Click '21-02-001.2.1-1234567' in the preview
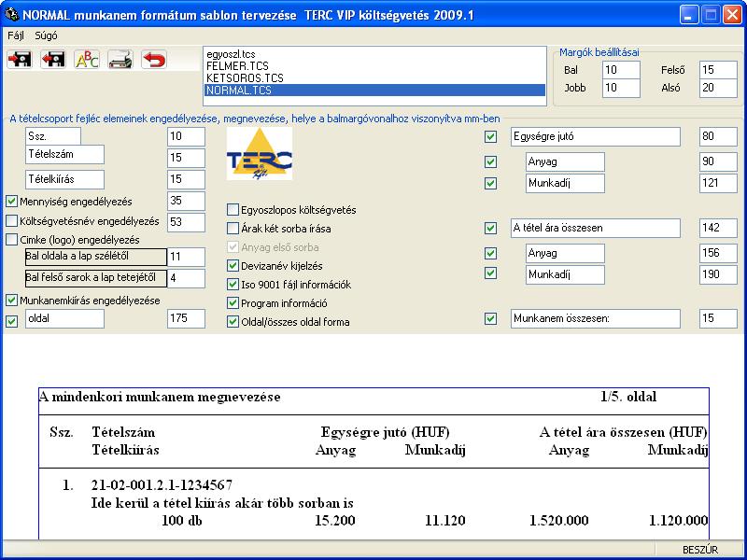 [x=162, y=485]
